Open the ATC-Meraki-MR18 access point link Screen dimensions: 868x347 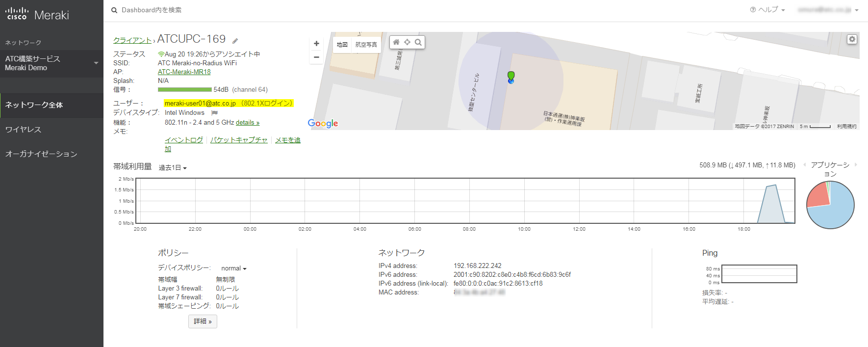(184, 72)
